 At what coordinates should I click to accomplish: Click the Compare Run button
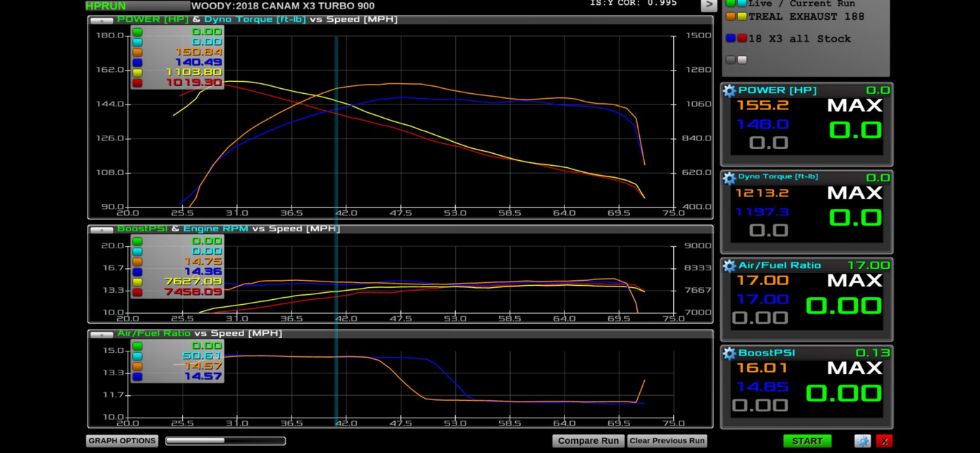[x=588, y=441]
